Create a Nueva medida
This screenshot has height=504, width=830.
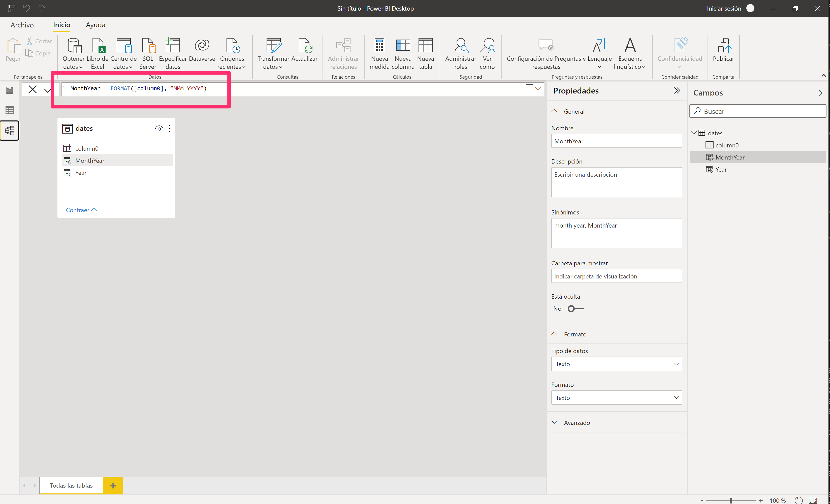pos(379,54)
